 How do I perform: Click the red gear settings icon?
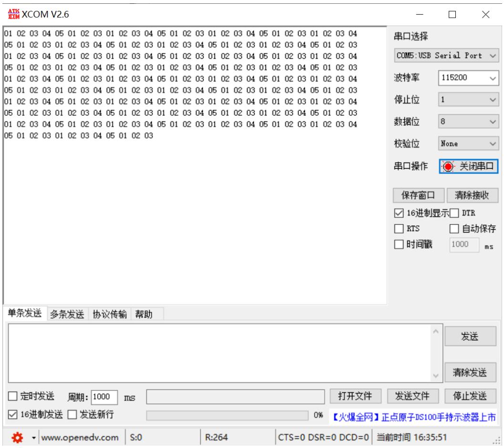click(17, 438)
